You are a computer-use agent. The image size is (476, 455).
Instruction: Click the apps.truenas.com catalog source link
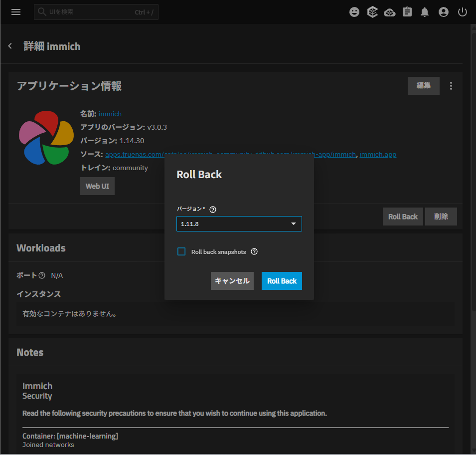pyautogui.click(x=135, y=154)
